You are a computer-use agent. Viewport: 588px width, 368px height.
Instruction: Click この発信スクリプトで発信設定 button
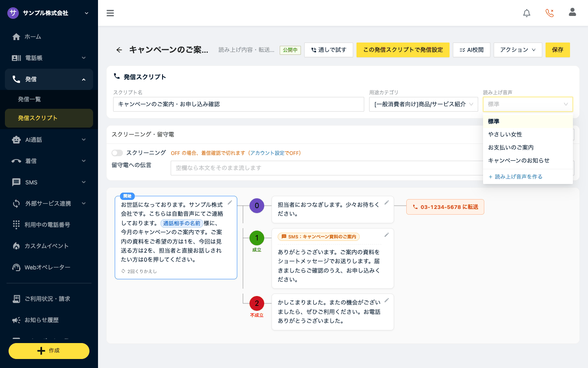click(403, 50)
